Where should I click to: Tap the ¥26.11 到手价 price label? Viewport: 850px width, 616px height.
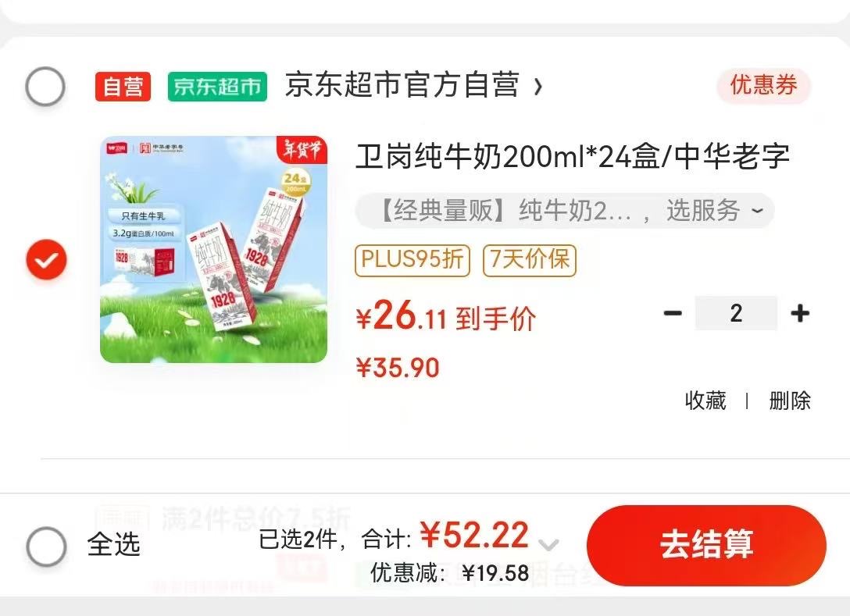445,317
